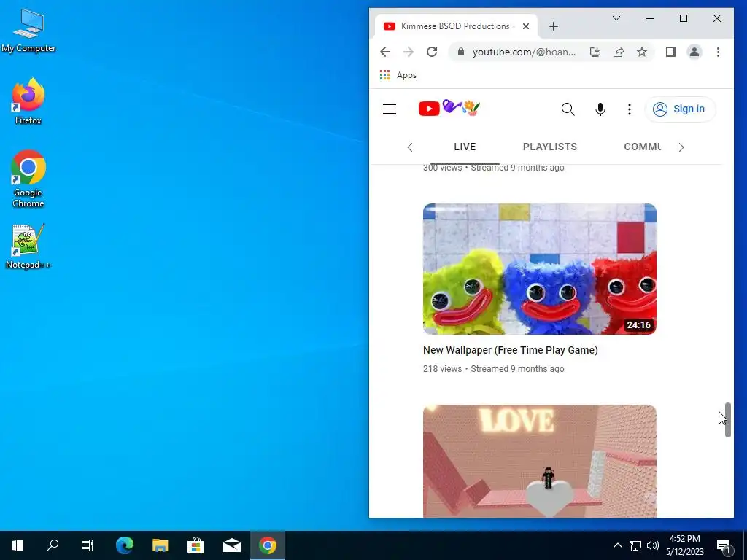View site information via padlock icon

coord(460,52)
